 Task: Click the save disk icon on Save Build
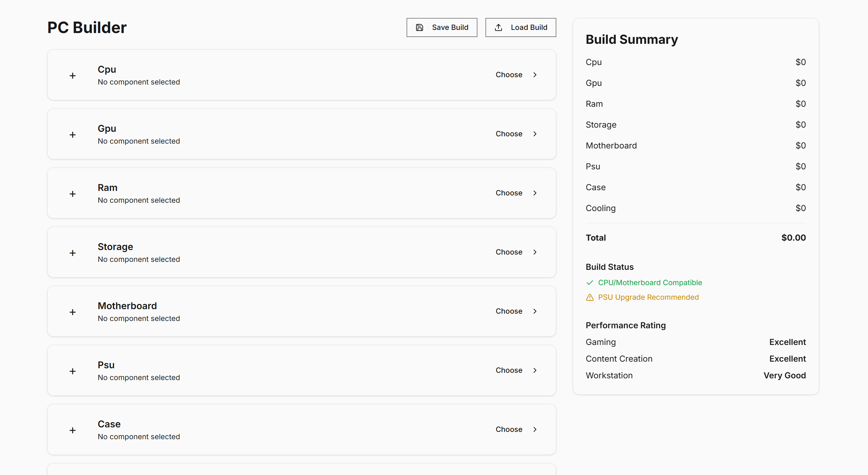click(419, 27)
